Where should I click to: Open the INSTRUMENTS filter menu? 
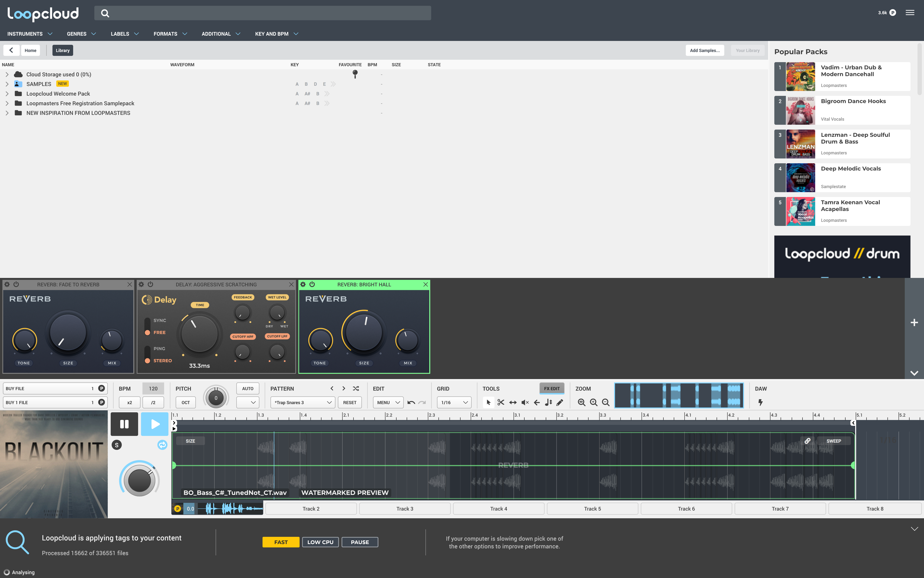click(x=30, y=34)
